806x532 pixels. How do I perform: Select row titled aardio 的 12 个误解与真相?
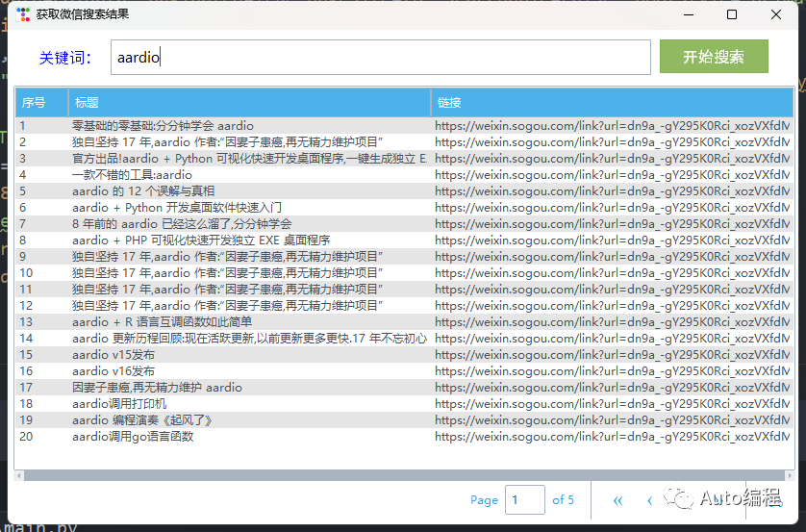404,191
